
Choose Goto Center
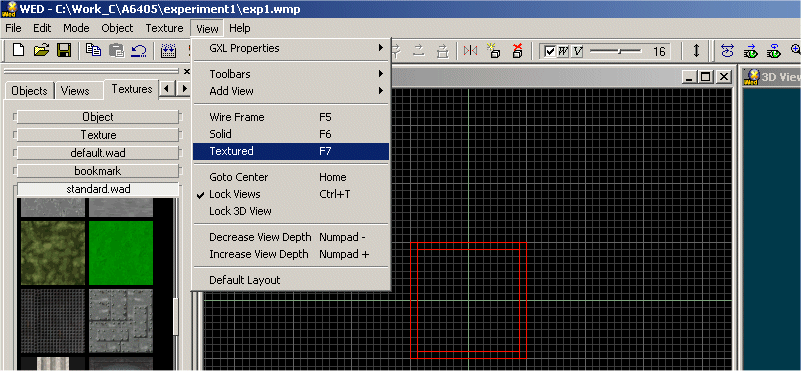[x=291, y=177]
